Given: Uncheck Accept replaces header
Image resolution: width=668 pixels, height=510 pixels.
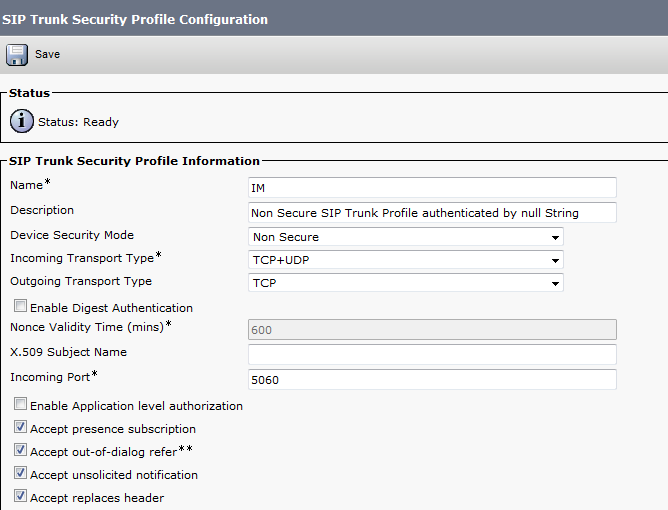Looking at the screenshot, I should (21, 497).
